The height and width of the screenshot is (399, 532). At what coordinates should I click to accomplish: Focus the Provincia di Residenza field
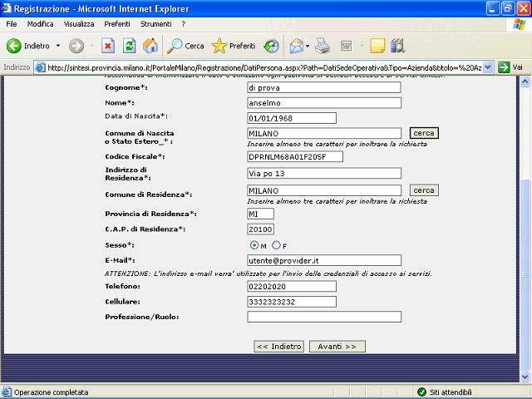pyautogui.click(x=260, y=214)
